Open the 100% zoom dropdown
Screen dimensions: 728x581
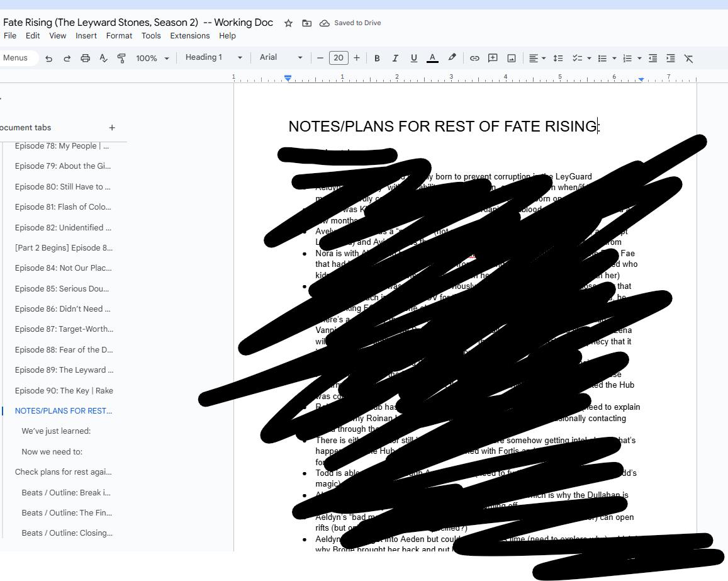click(152, 58)
